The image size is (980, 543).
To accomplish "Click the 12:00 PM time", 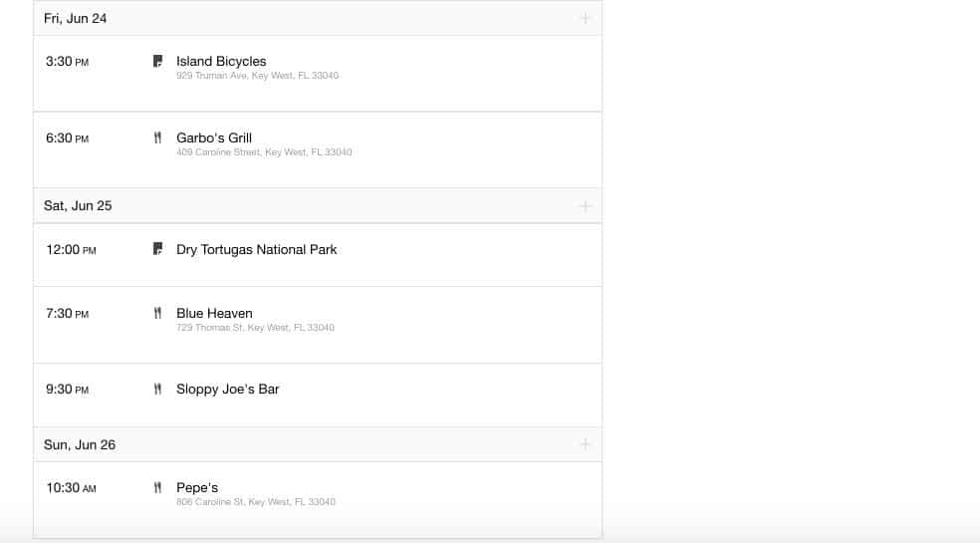I will click(x=71, y=250).
